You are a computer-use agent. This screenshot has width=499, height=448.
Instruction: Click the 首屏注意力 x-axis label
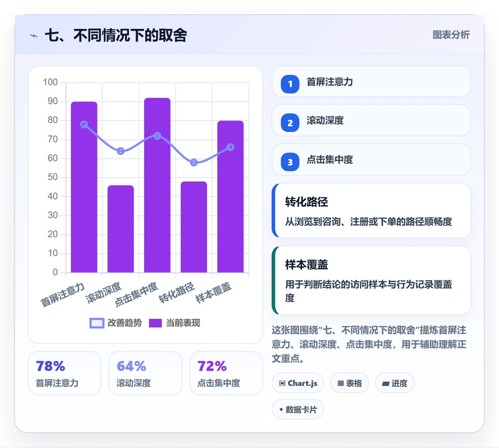(x=63, y=295)
